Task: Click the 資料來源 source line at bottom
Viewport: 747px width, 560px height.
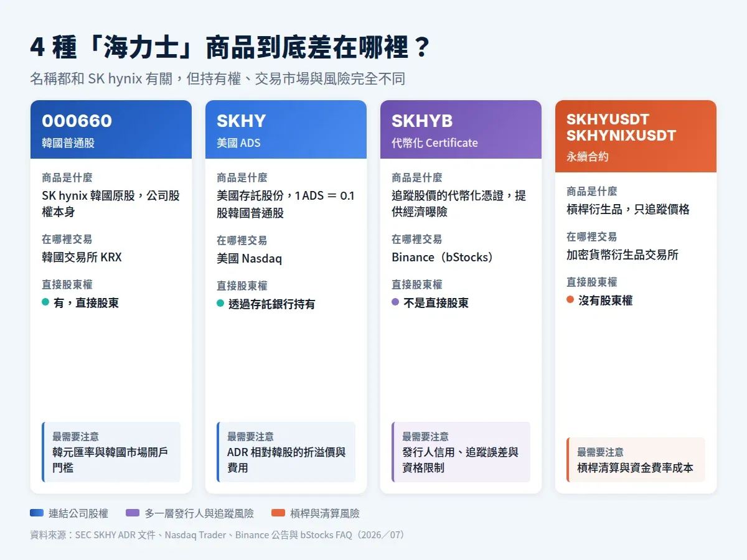Action: pos(217,534)
